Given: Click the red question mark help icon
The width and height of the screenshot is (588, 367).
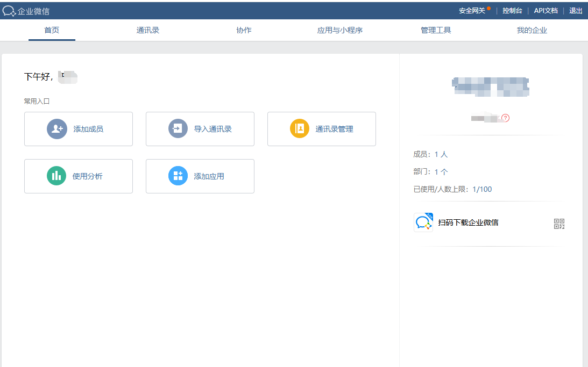Looking at the screenshot, I should (x=505, y=118).
